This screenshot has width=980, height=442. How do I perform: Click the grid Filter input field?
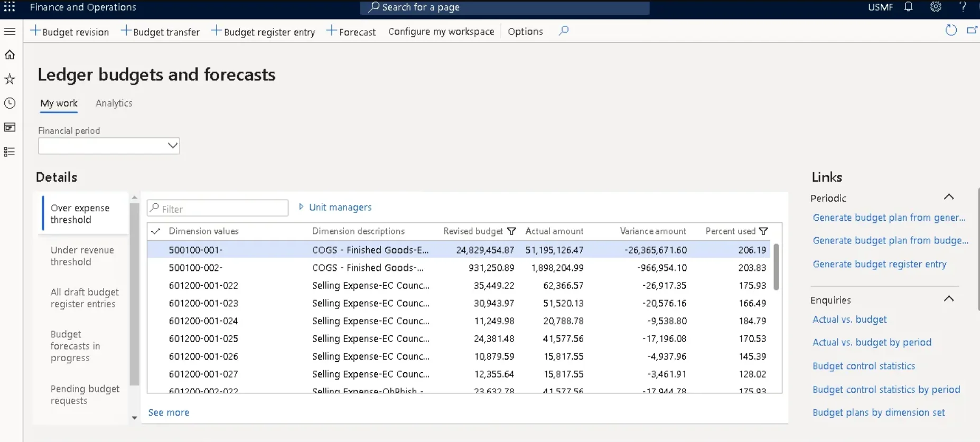[218, 208]
